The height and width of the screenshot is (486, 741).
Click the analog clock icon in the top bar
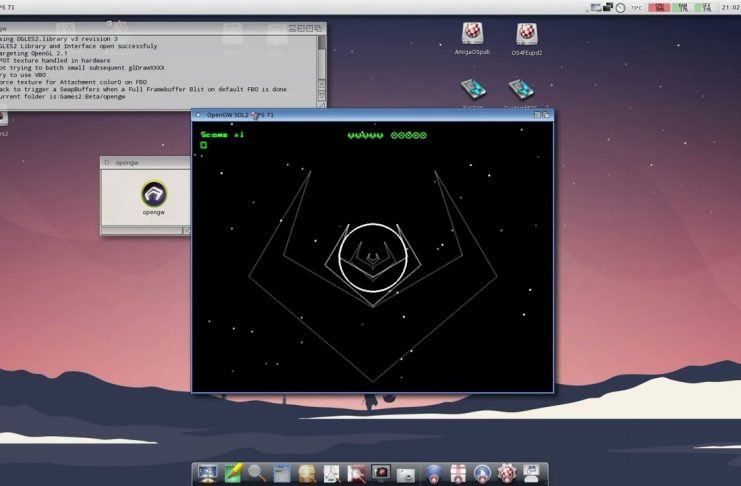[x=620, y=8]
